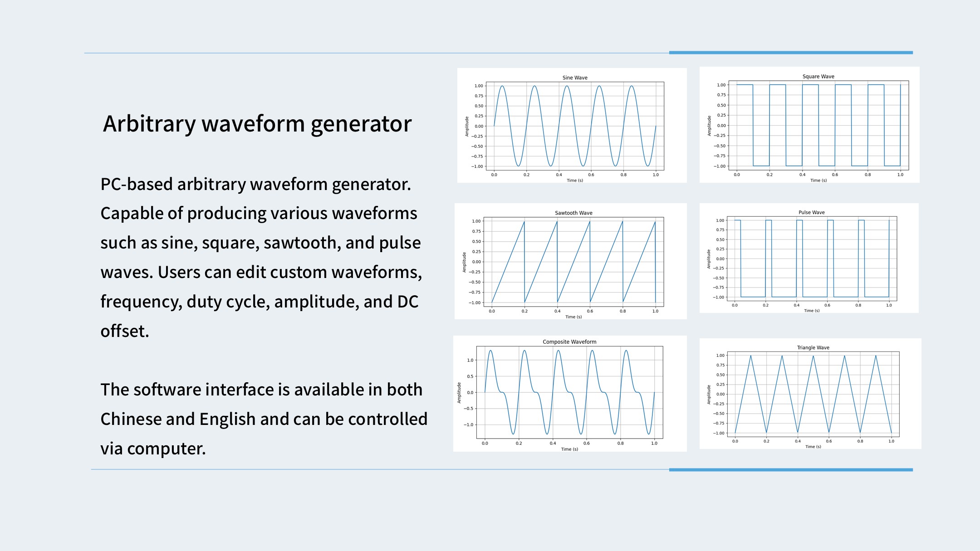Click the 'Composite Waveform' chart title
Image resolution: width=980 pixels, height=551 pixels.
click(x=569, y=342)
